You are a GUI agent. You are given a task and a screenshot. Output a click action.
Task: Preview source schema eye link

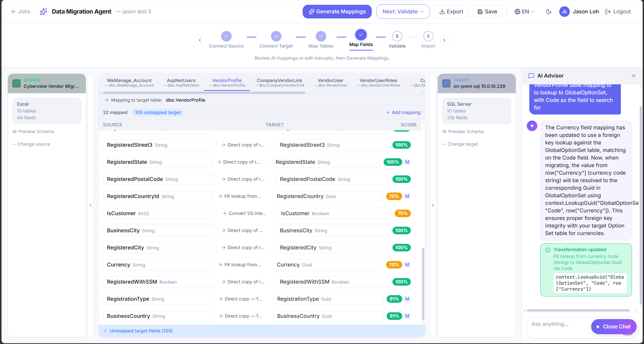(x=33, y=132)
